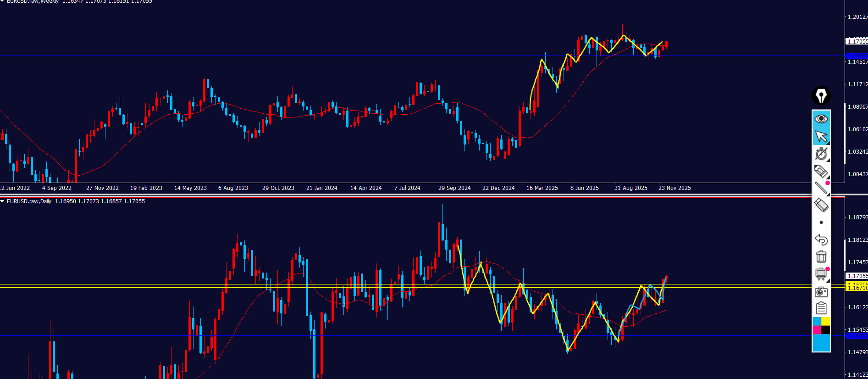The width and height of the screenshot is (868, 379).
Task: Open the EURUSD.raw,Daily chart title dropdown triangle
Action: tap(2, 201)
